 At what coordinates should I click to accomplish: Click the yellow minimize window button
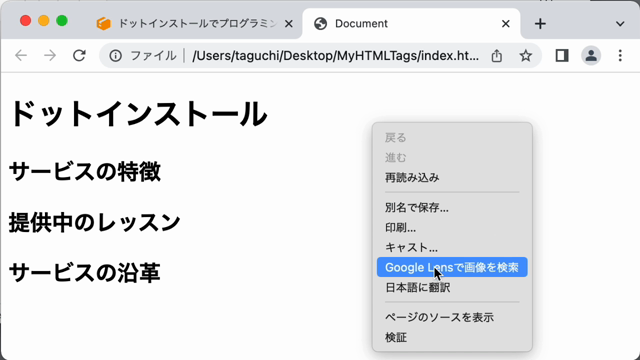coord(44,21)
